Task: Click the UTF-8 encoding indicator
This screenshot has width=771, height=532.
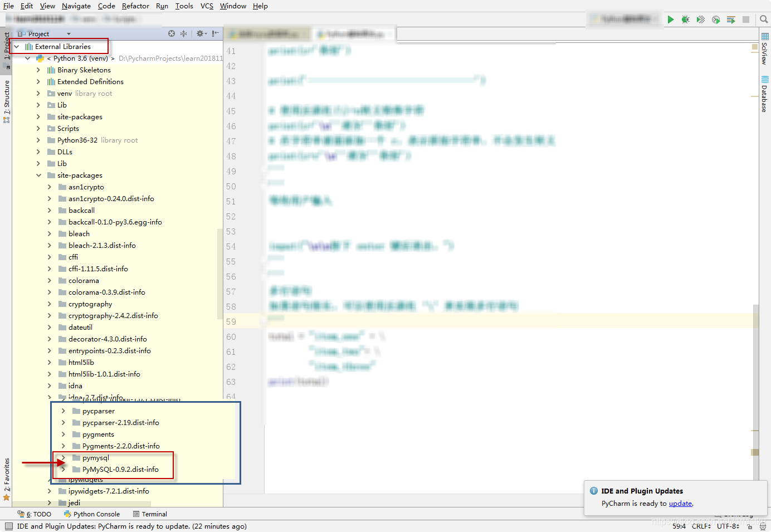Action: tap(728, 525)
